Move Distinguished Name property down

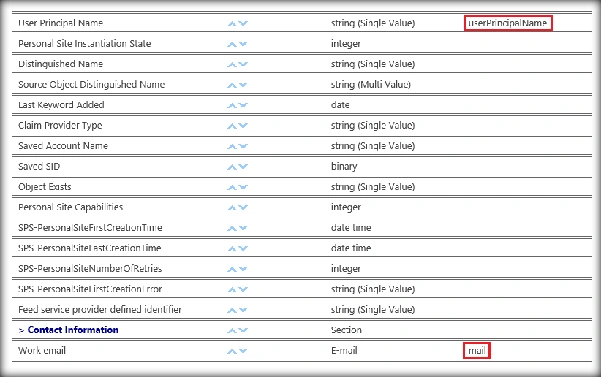pos(243,64)
